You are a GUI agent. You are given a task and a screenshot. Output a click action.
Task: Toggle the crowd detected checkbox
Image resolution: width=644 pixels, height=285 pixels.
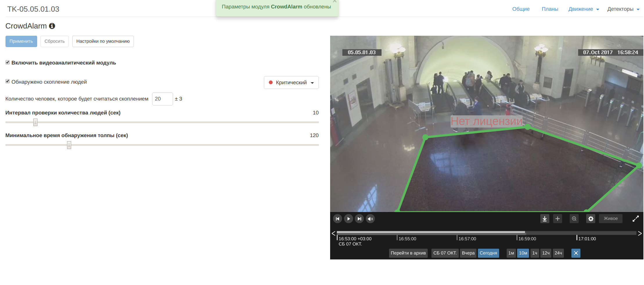pos(8,81)
